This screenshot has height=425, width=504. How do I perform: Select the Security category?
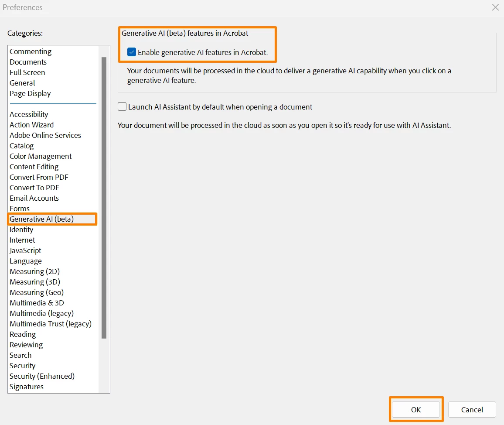(23, 366)
